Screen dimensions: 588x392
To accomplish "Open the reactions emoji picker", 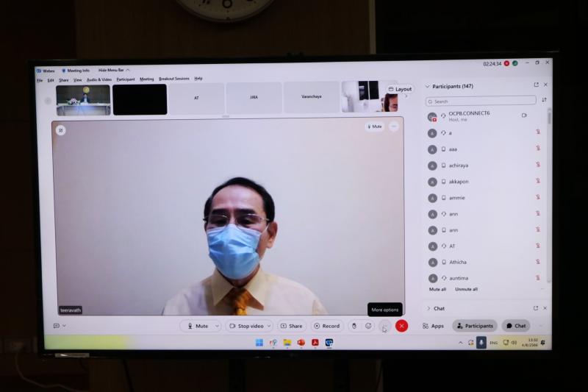I will click(x=368, y=326).
